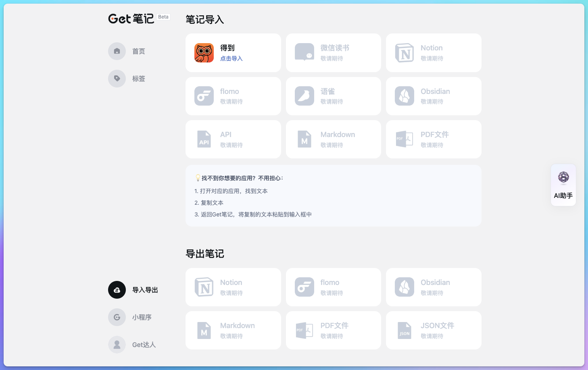
Task: Click the 得到 owl app icon
Action: click(204, 53)
